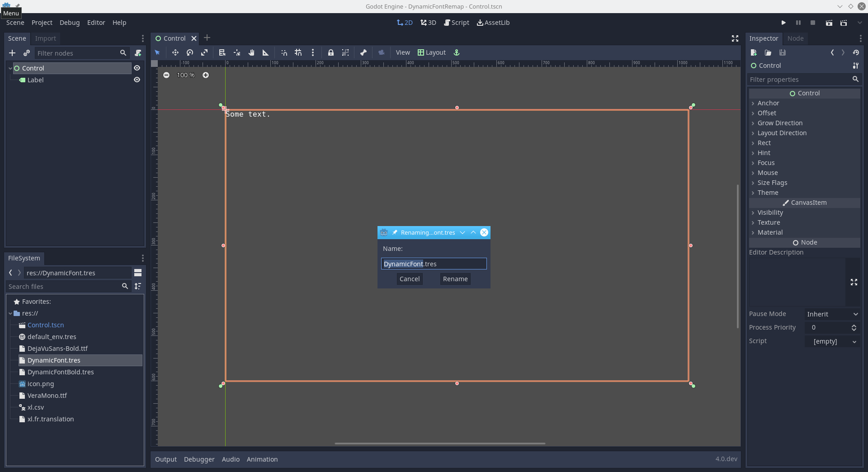
Task: Activate the Pan tool
Action: [x=251, y=52]
